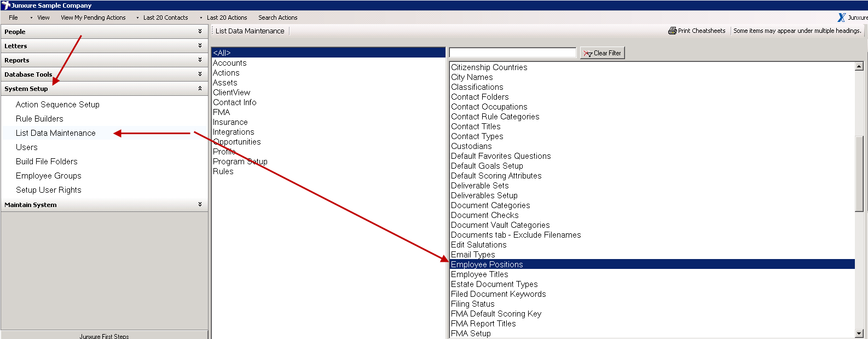This screenshot has width=868, height=339.
Task: Open the Last 20 Contacts dropdown arrow
Action: point(137,18)
